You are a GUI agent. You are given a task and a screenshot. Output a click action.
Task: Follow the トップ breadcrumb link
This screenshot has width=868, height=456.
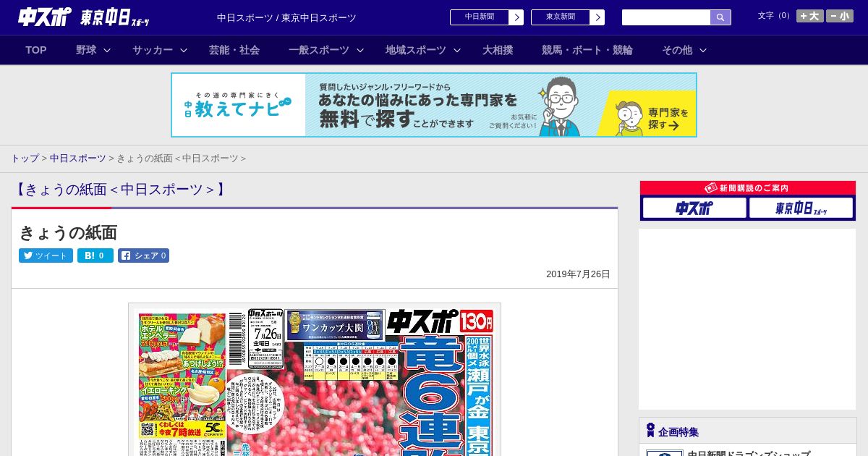click(25, 159)
